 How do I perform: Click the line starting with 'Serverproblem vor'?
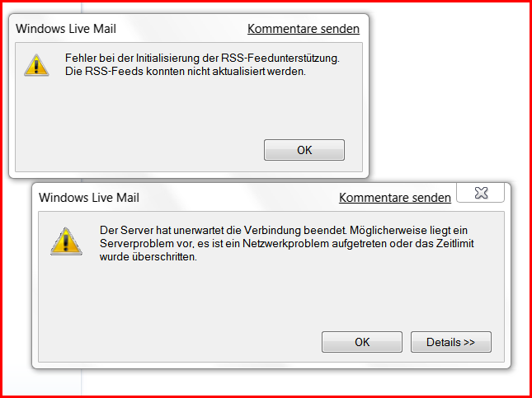(x=287, y=244)
